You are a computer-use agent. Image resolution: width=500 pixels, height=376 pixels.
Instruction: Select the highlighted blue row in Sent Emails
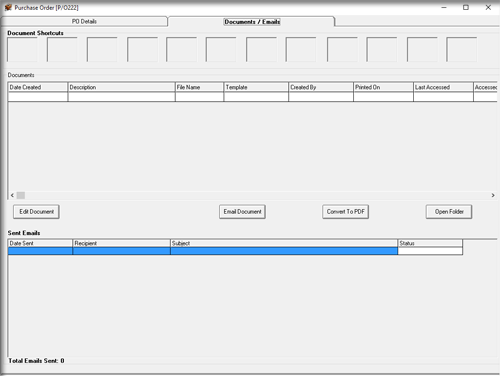click(x=203, y=251)
